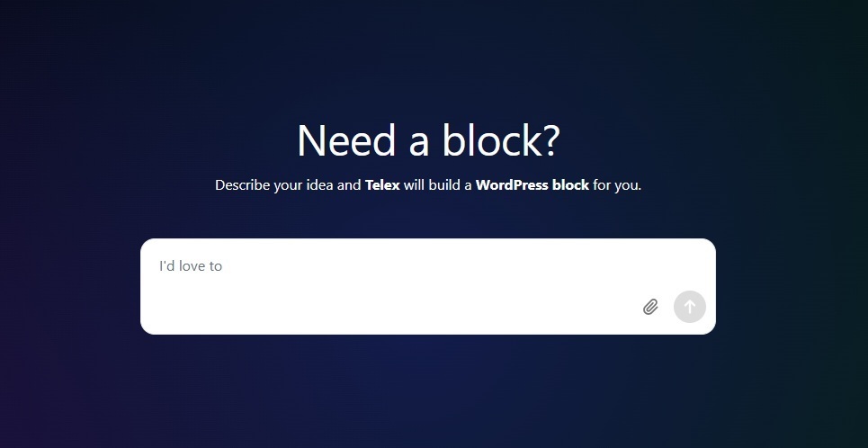Click the "I'd love to" placeholder text
Viewport: 868px width, 448px height.
[x=191, y=265]
